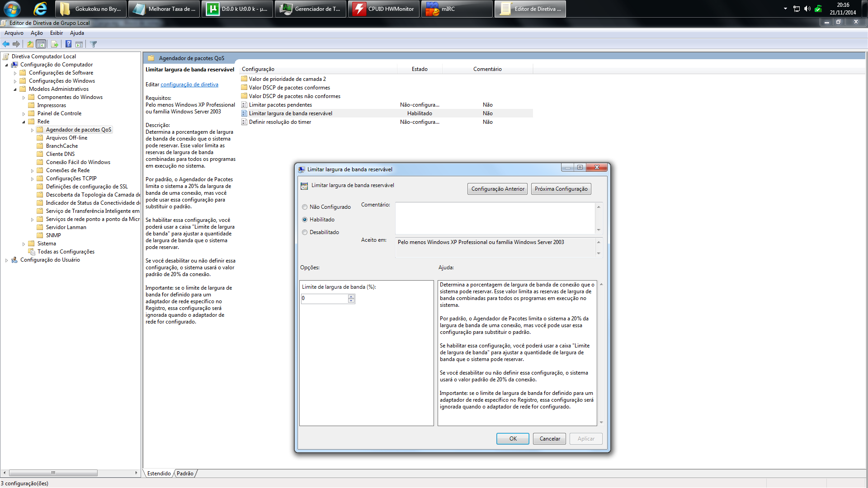Switch to the Estendido tab

[159, 474]
